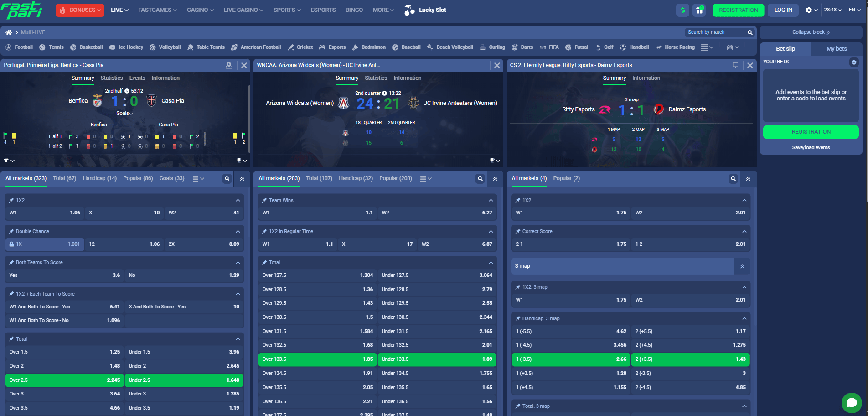
Task: Select the Cricket sport icon
Action: click(x=290, y=47)
